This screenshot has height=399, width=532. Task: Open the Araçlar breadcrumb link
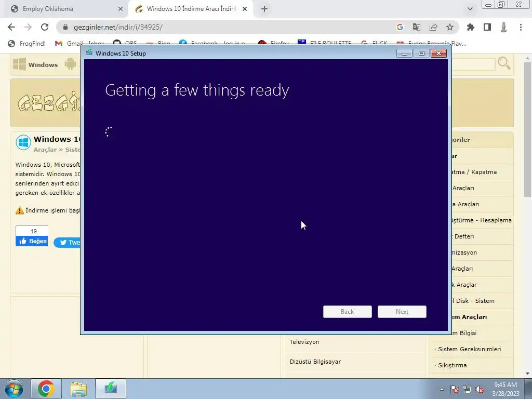[45, 150]
